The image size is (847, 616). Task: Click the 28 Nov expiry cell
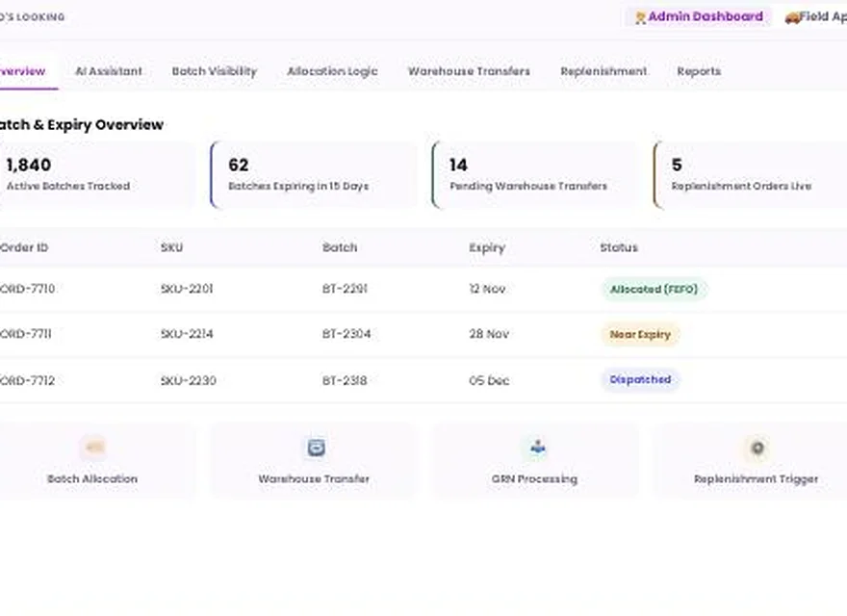pos(489,334)
